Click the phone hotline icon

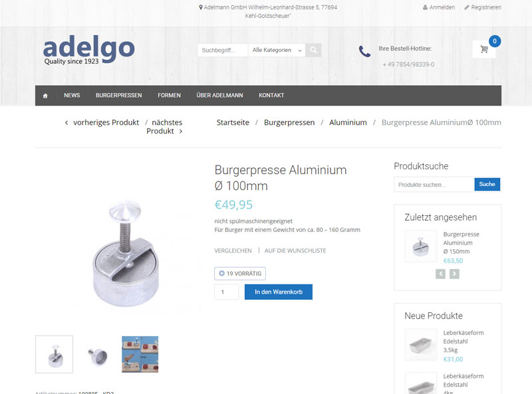(364, 51)
